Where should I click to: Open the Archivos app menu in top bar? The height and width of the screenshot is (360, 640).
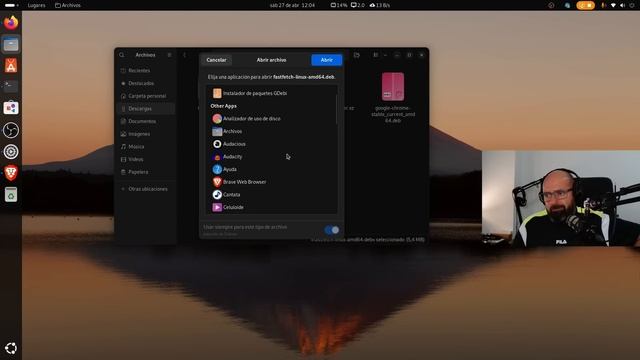(x=68, y=5)
